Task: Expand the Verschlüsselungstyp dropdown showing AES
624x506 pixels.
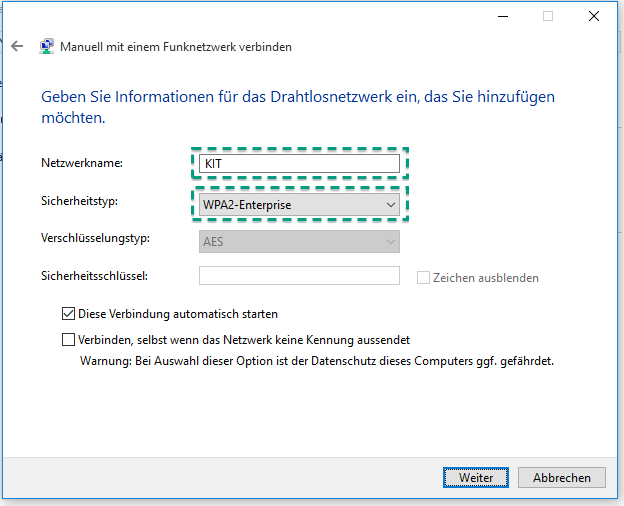Action: click(299, 241)
